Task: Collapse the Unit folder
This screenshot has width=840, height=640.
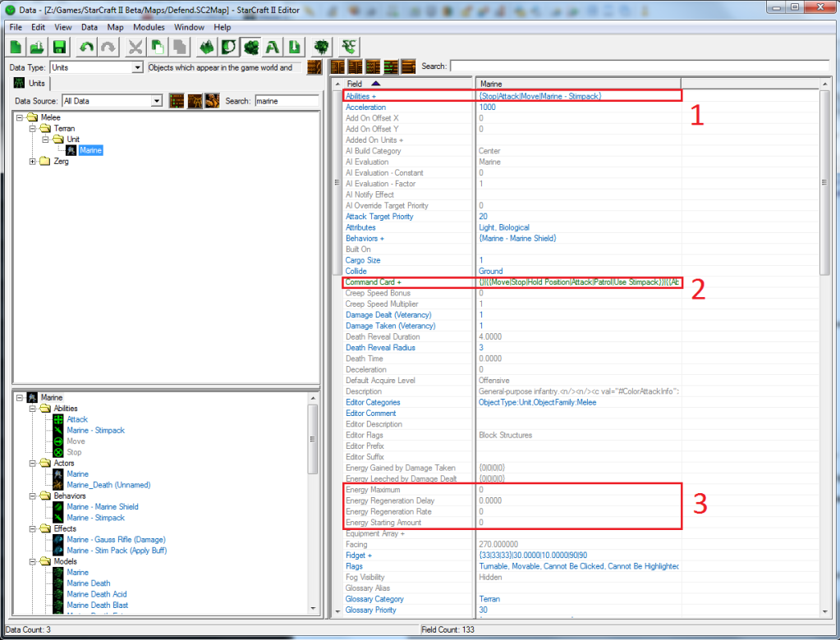Action: coord(45,139)
